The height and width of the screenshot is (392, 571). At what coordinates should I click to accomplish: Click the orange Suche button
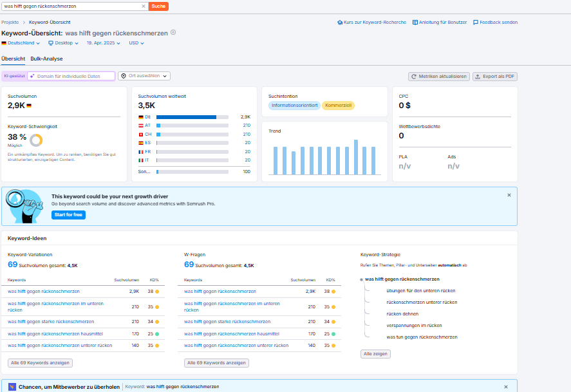pyautogui.click(x=158, y=6)
